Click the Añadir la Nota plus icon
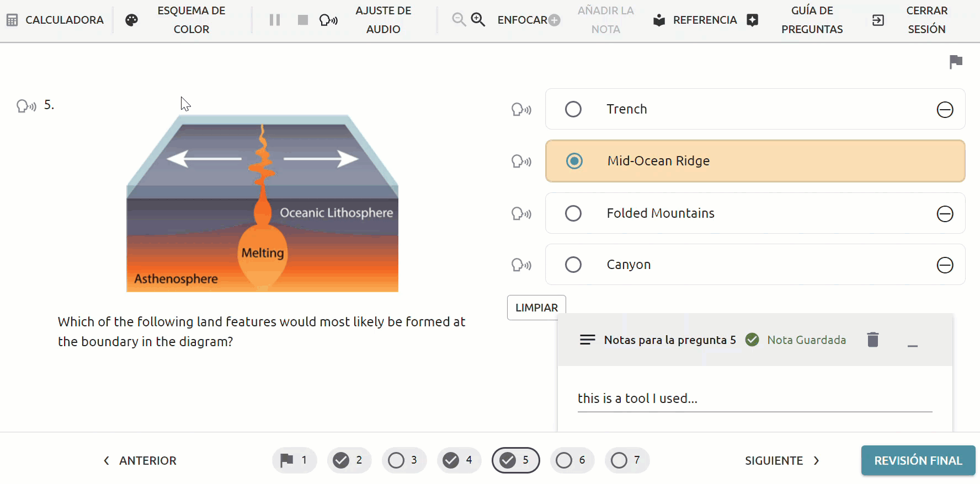This screenshot has width=980, height=484. click(x=555, y=20)
